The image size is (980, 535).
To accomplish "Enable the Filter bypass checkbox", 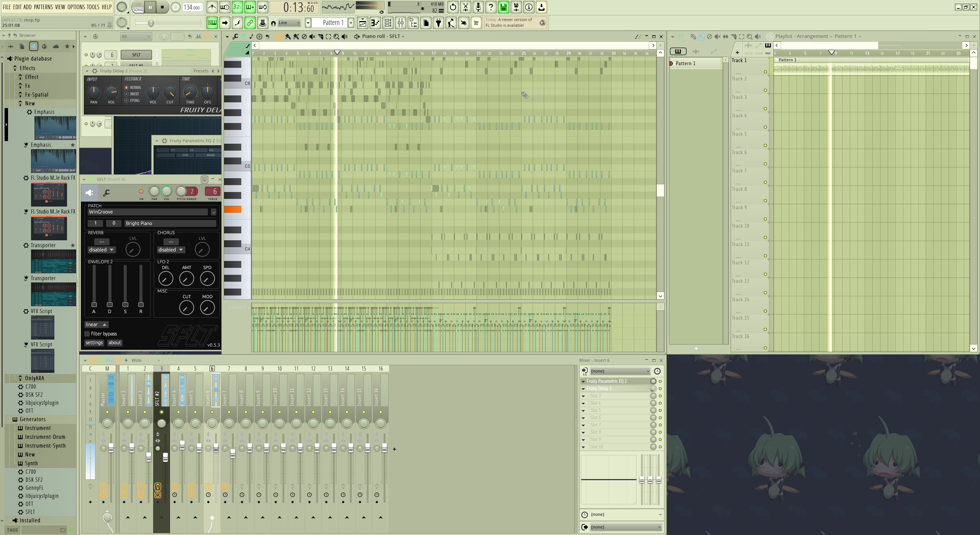I will click(87, 334).
